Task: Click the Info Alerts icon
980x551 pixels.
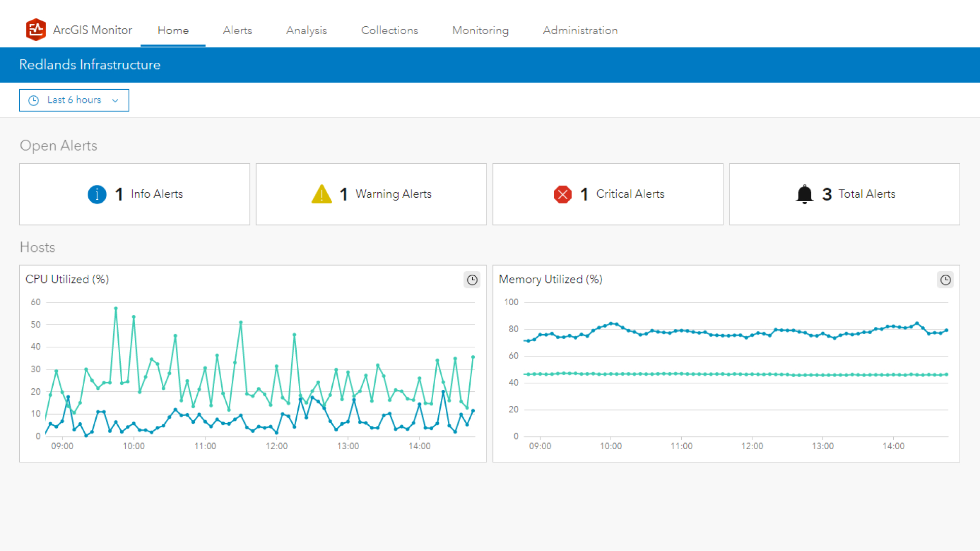Action: 96,194
